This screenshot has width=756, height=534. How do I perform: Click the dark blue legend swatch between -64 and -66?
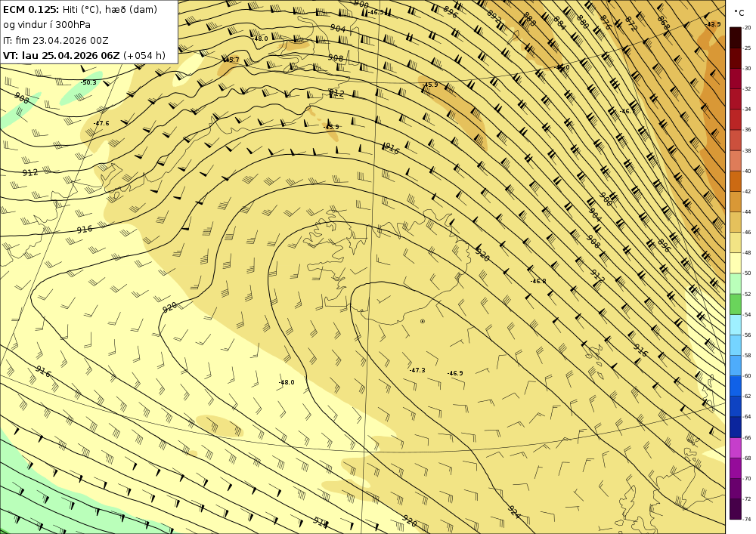(x=736, y=427)
